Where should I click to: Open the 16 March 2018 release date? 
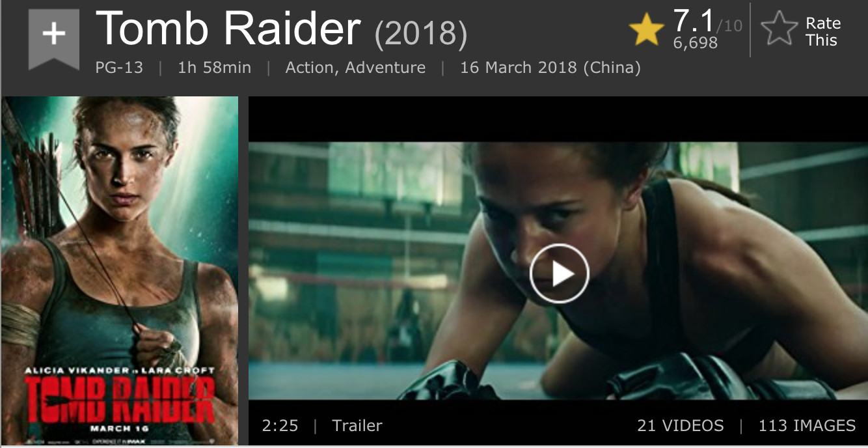tap(550, 68)
